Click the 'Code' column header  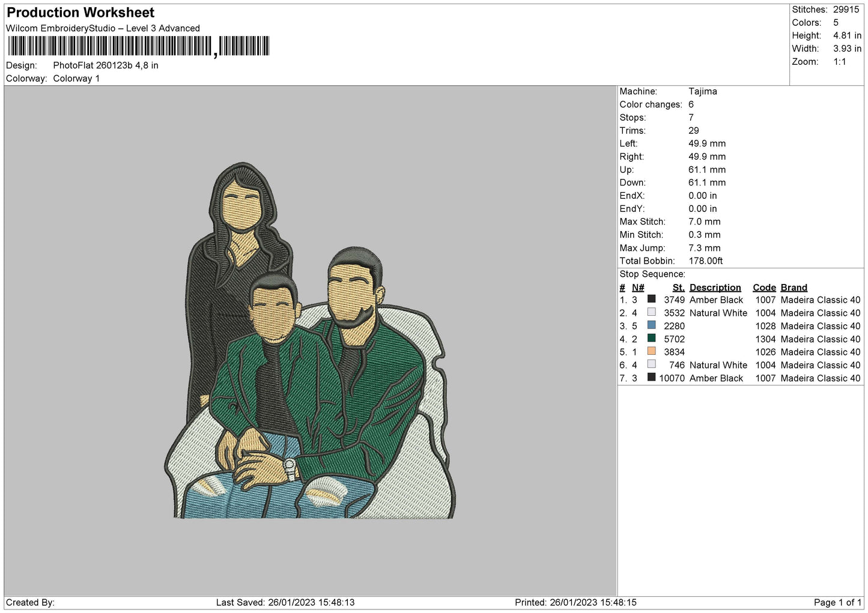(x=765, y=288)
